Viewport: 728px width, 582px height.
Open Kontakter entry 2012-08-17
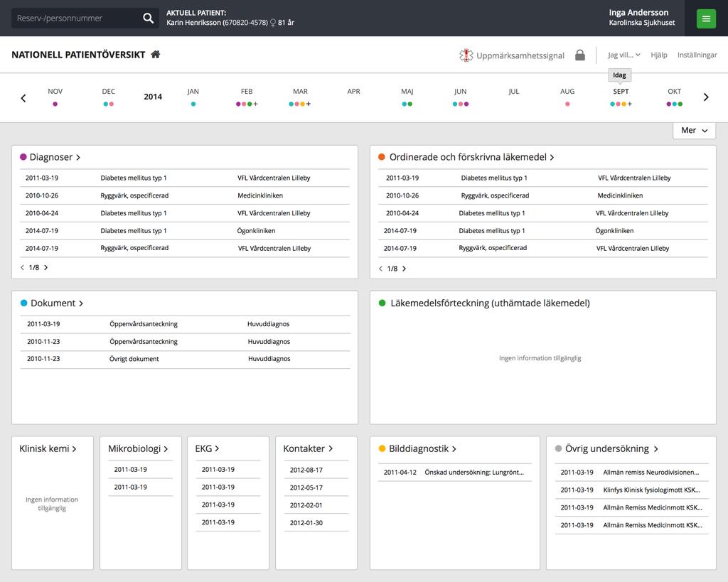(x=316, y=470)
